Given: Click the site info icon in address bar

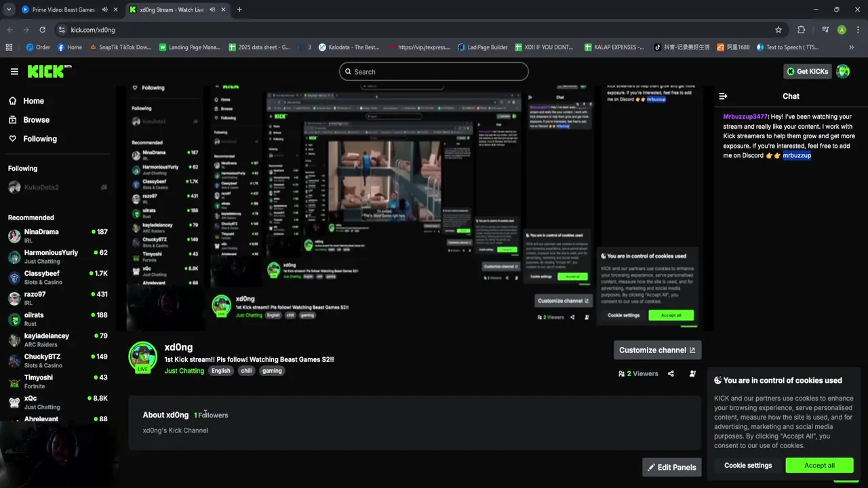Looking at the screenshot, I should tap(62, 30).
